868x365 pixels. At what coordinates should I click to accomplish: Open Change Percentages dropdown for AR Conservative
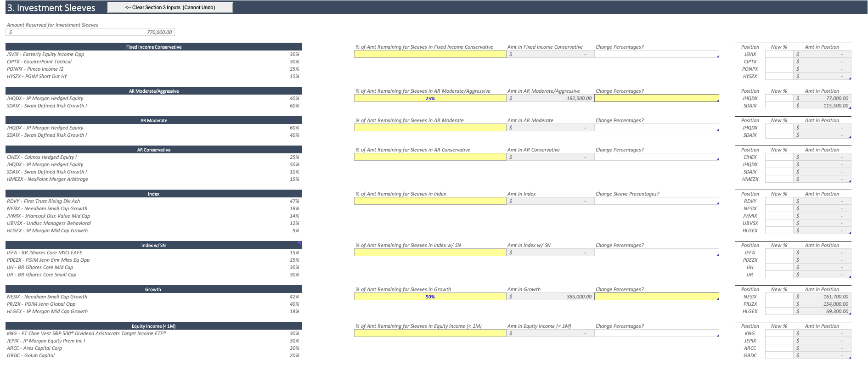coord(657,157)
